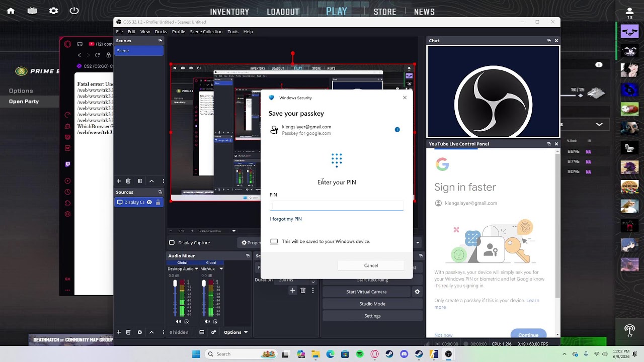Select Scene item in Scenes list

139,51
